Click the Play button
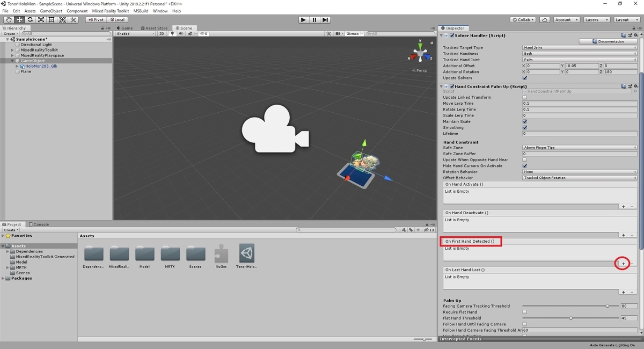 (x=303, y=20)
